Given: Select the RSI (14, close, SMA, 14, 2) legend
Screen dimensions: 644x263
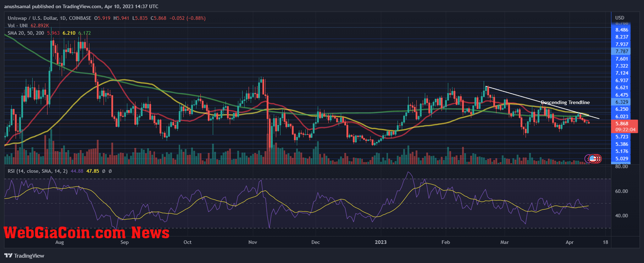Looking at the screenshot, I should pos(38,171).
